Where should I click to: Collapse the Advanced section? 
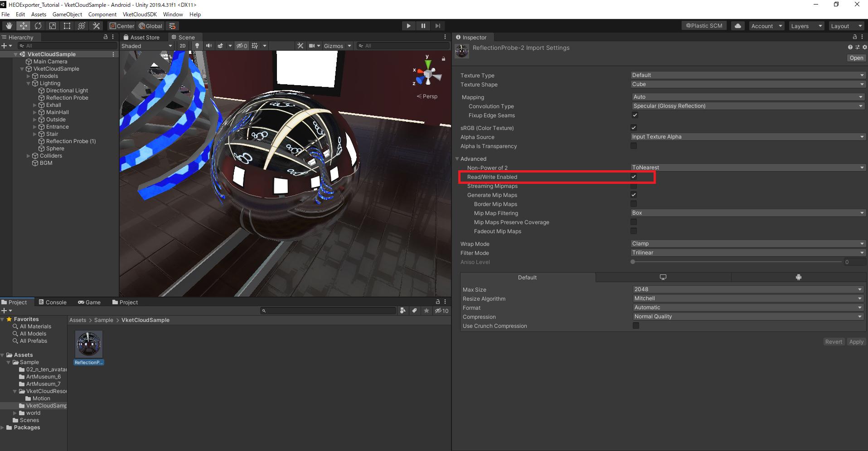pos(457,158)
